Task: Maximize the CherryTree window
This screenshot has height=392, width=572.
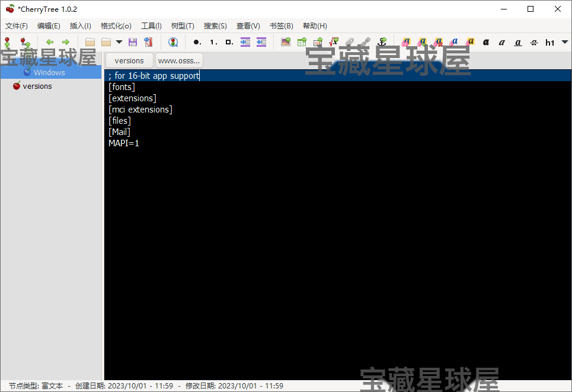Action: coord(531,9)
